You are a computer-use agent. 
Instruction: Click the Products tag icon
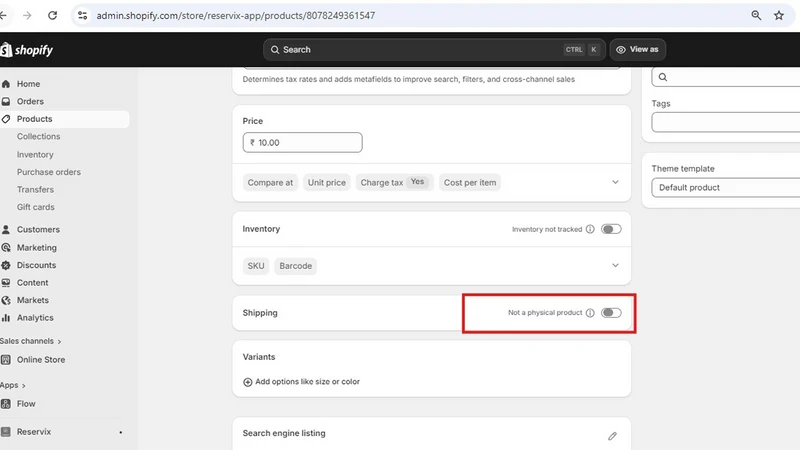pos(6,119)
